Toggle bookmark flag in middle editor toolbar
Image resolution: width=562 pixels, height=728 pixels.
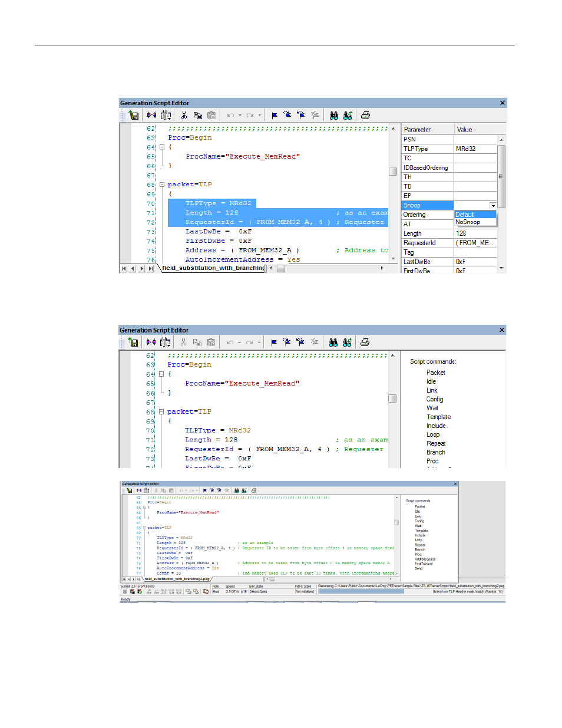pos(274,342)
